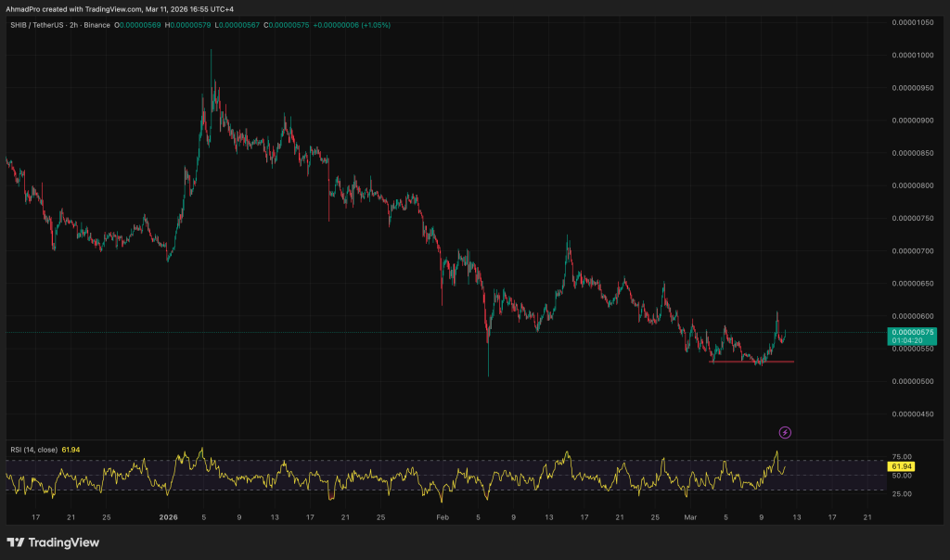Screen dimensions: 950x560
Task: Click the 2026 label on the time axis
Action: point(169,518)
